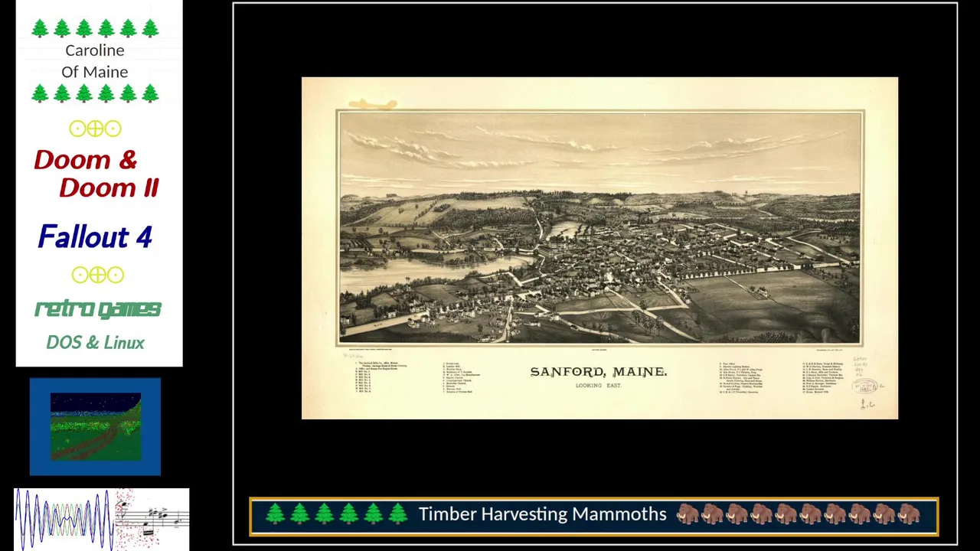Click the 'LOOKING EAST.' map subtitle
This screenshot has height=551, width=980.
coord(599,386)
